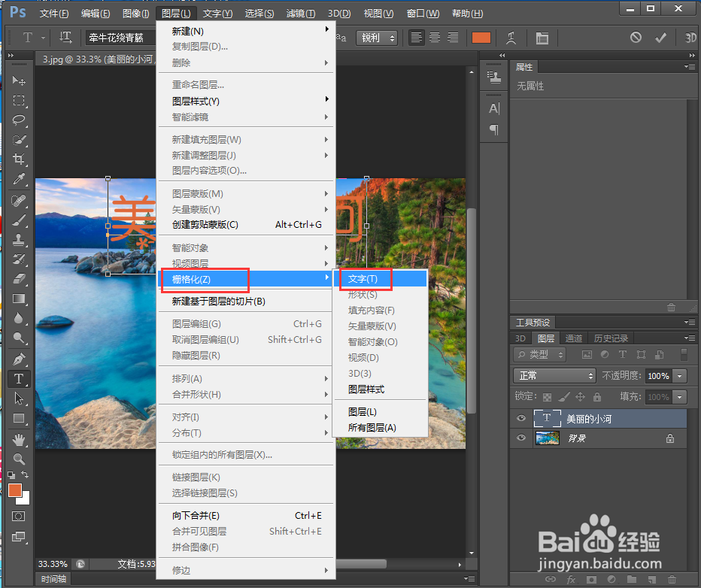This screenshot has height=588, width=701.
Task: Select the Eyedropper tool
Action: click(x=19, y=180)
